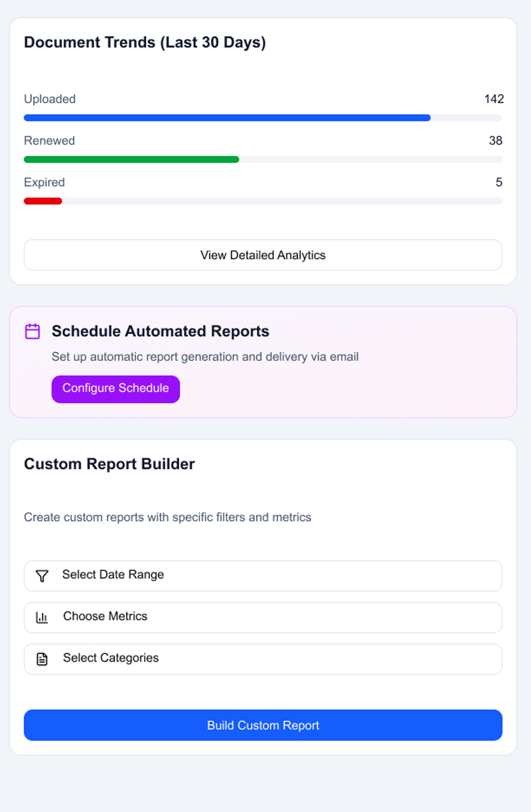
Task: Expand the Select Categories option
Action: 263,659
